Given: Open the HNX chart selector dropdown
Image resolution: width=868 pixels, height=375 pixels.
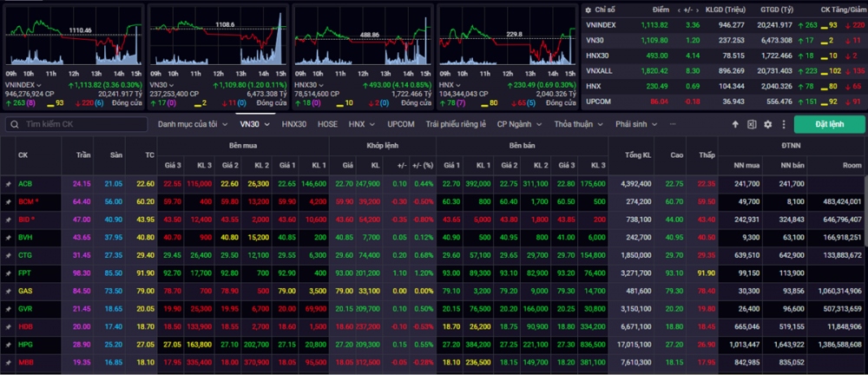Looking at the screenshot, I should (457, 85).
